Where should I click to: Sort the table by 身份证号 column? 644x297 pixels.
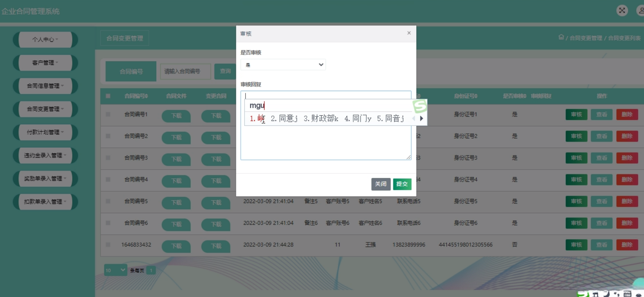point(466,96)
